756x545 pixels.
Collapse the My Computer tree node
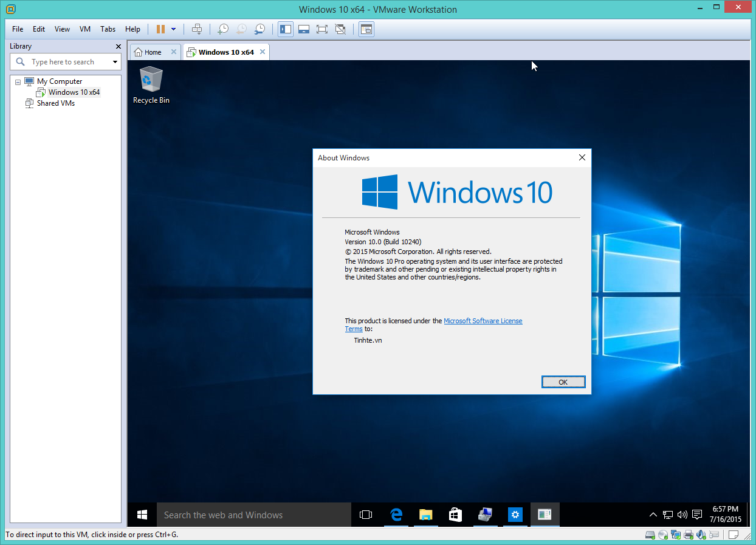(x=18, y=81)
